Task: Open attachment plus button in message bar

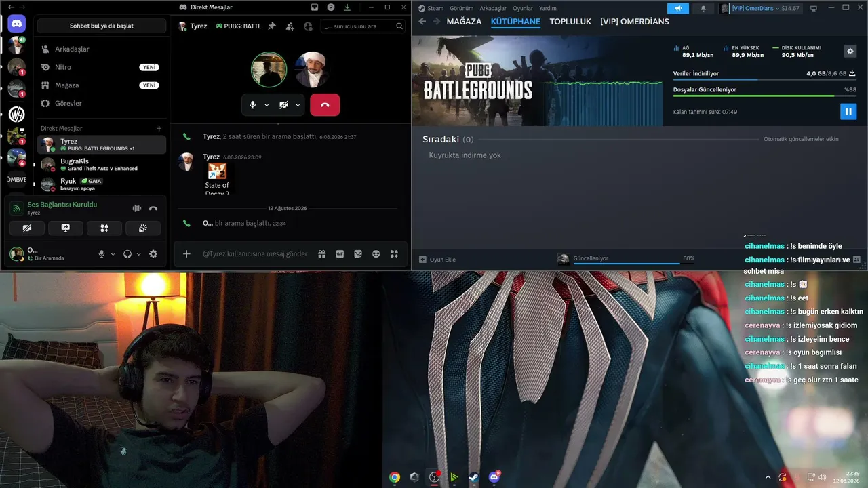Action: (x=186, y=254)
